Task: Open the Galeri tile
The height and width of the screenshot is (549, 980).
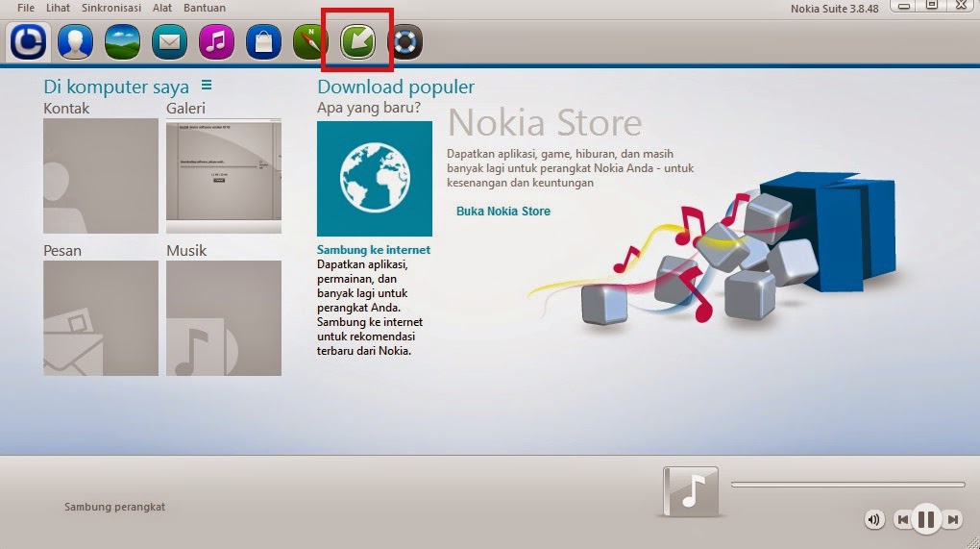Action: 224,176
